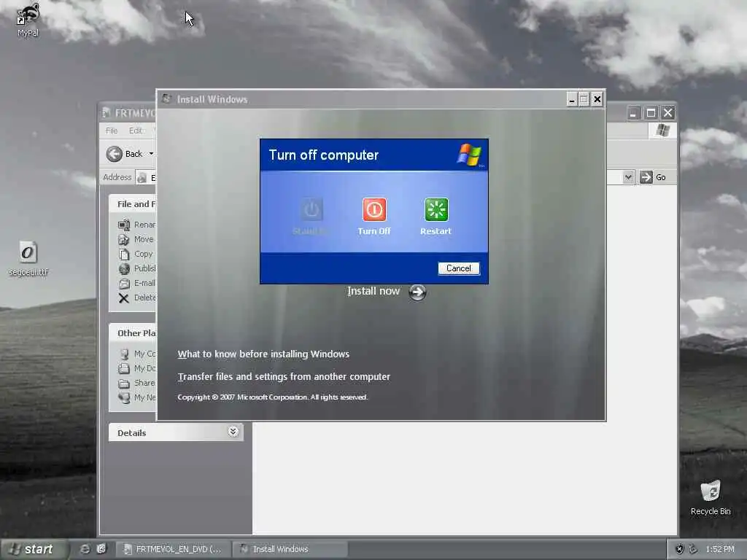Click the File and Folder Tasks header
This screenshot has height=560, width=747.
pos(133,204)
